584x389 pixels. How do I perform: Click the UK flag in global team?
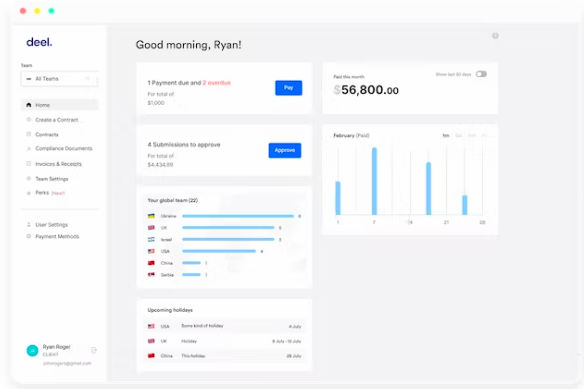pos(151,228)
